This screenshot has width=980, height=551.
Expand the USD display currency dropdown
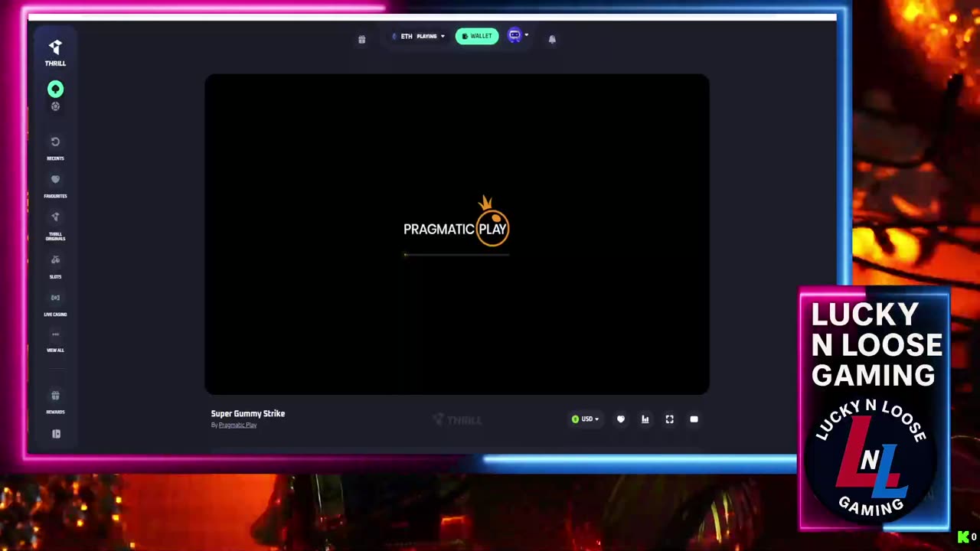pyautogui.click(x=586, y=419)
